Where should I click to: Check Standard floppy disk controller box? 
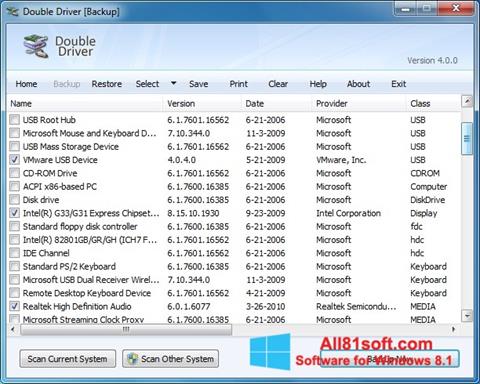15,226
